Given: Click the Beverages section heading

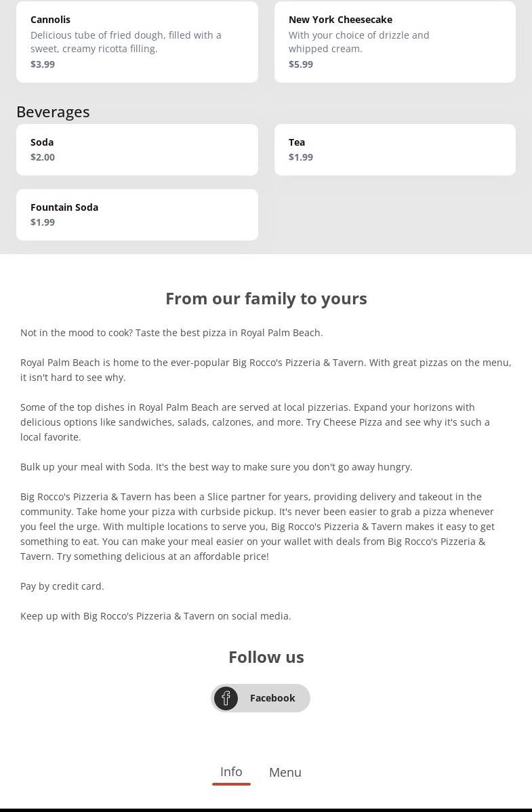Looking at the screenshot, I should pyautogui.click(x=53, y=112).
